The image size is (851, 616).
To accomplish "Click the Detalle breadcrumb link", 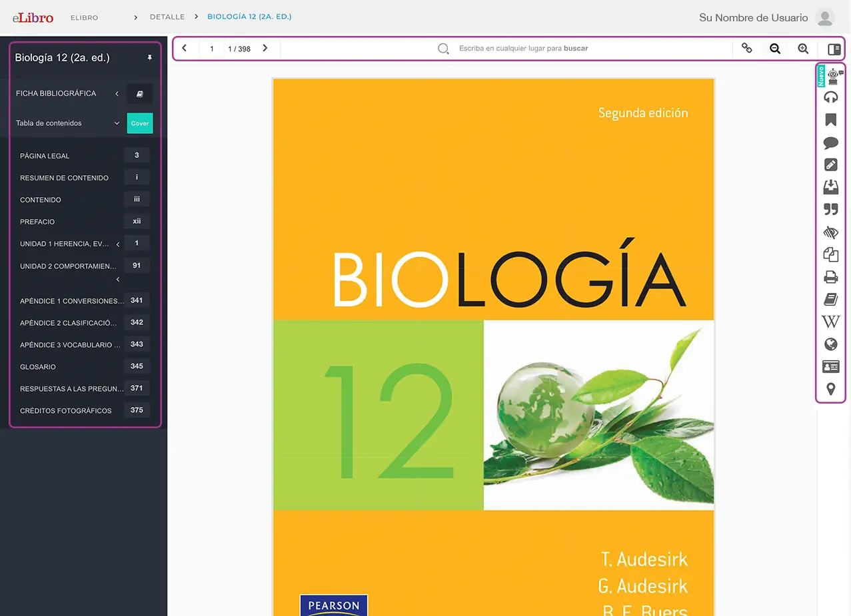I will 167,17.
